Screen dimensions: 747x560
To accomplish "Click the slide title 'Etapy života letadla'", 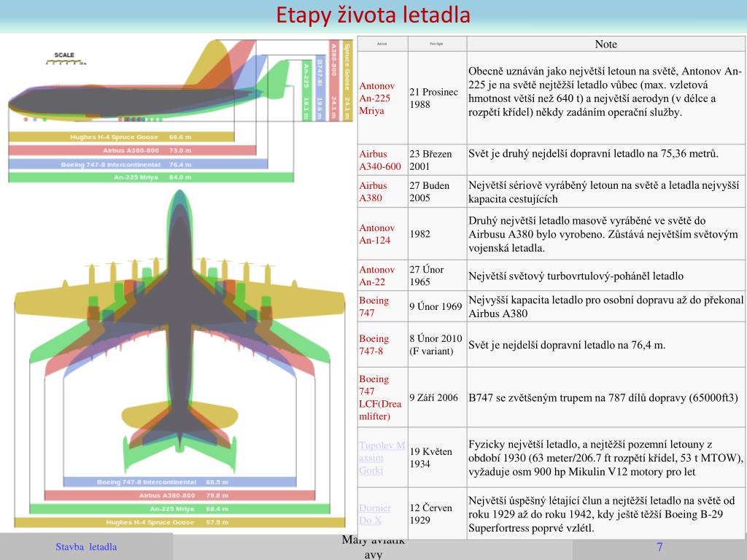I will tap(373, 15).
